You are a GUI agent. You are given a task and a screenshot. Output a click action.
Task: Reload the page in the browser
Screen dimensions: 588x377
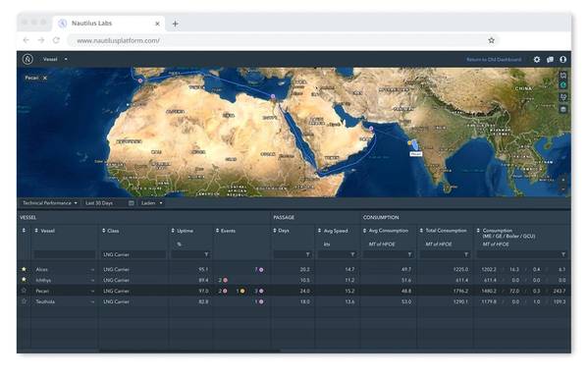click(56, 40)
